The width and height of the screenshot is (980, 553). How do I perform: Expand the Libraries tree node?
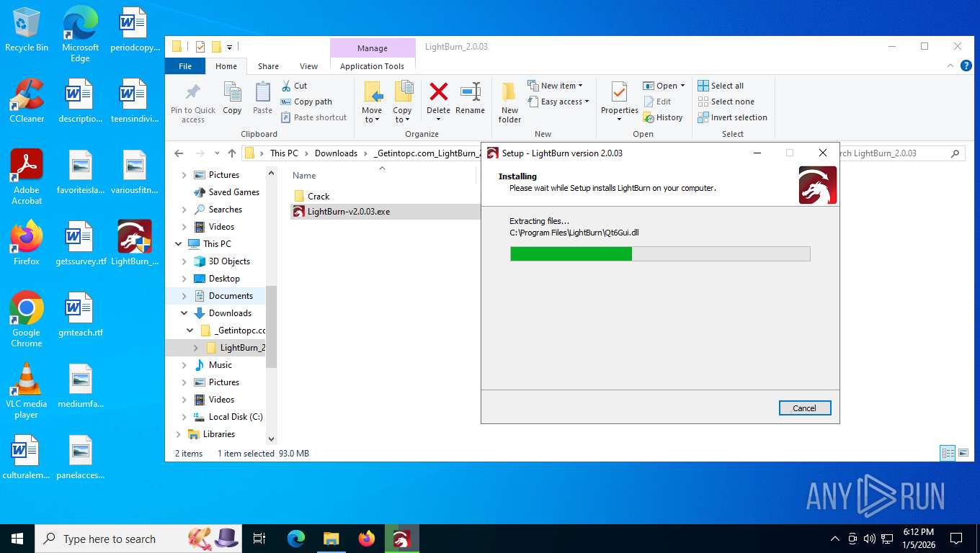[x=178, y=434]
